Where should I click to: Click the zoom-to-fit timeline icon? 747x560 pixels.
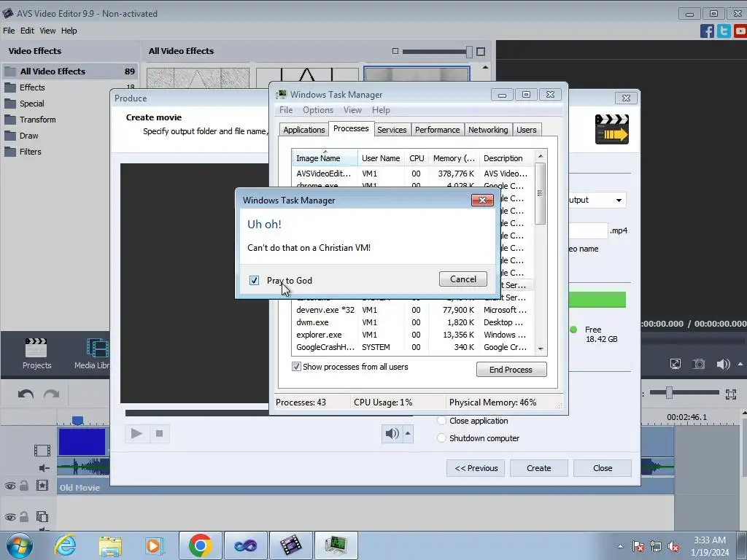coord(731,394)
